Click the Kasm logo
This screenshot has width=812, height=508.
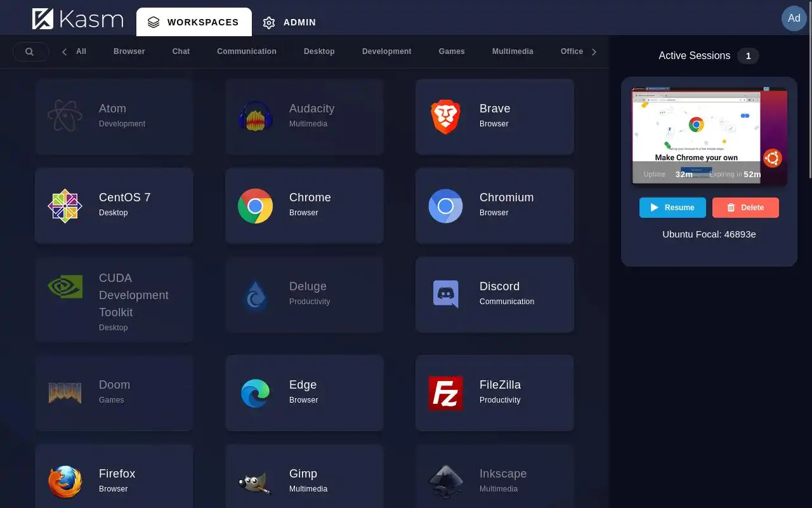click(x=77, y=19)
